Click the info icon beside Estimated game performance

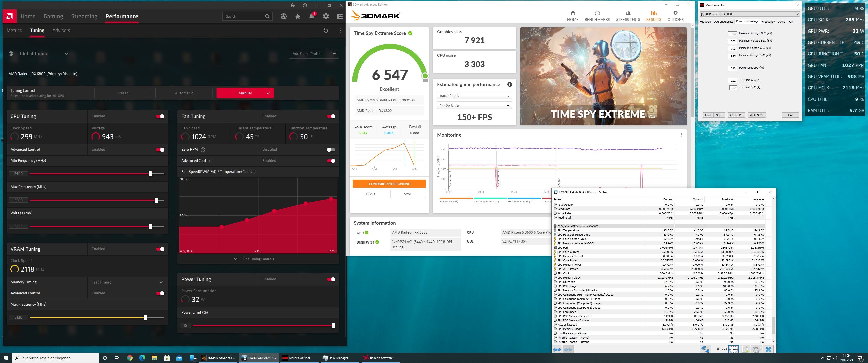[x=510, y=84]
